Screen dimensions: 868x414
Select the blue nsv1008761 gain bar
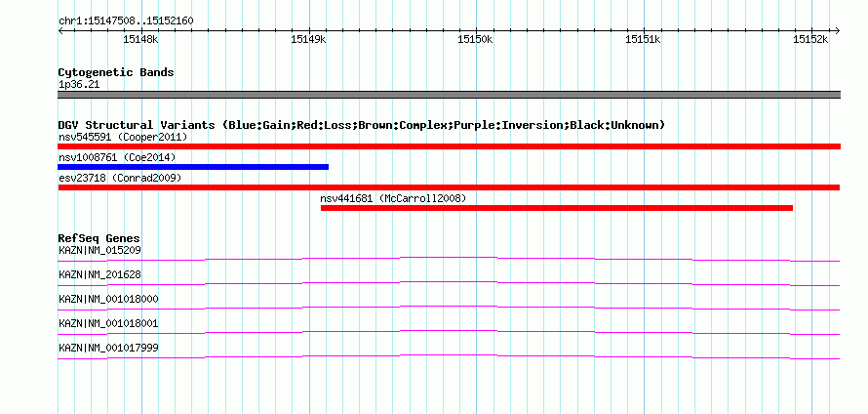(x=193, y=167)
